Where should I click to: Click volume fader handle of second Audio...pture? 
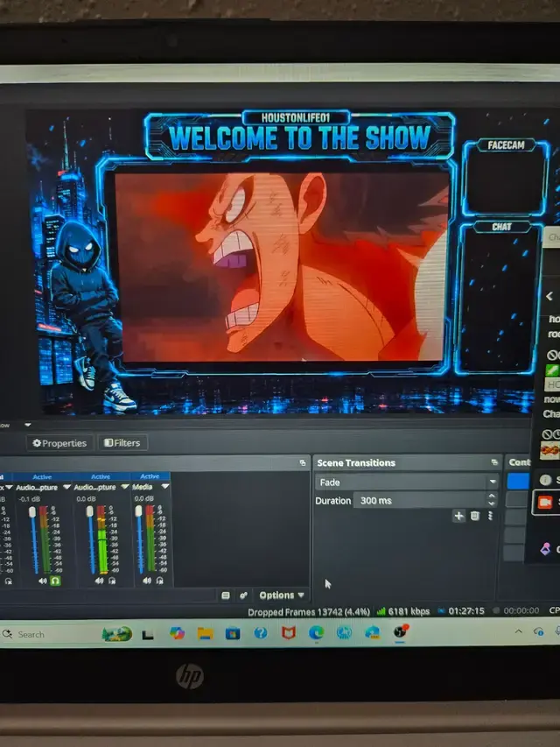[89, 511]
